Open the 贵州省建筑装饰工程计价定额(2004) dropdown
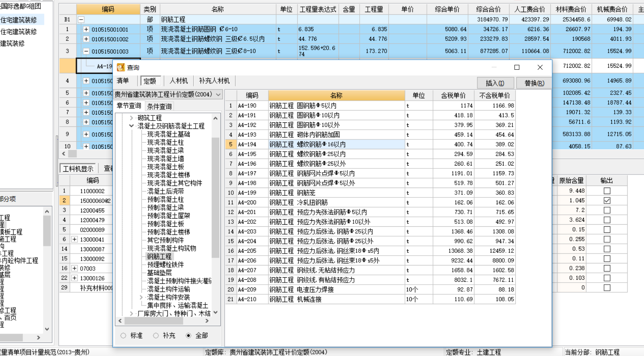644x356 pixels. [218, 94]
